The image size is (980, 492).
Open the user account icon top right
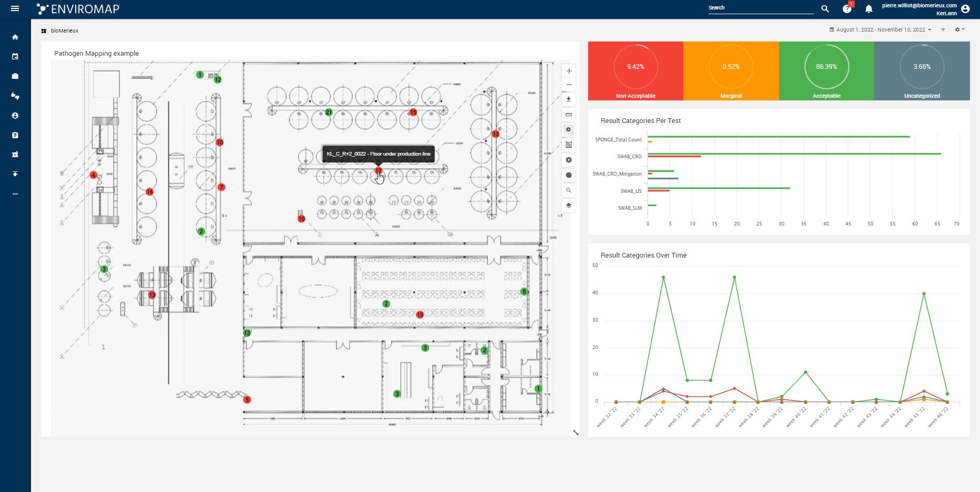pyautogui.click(x=966, y=8)
